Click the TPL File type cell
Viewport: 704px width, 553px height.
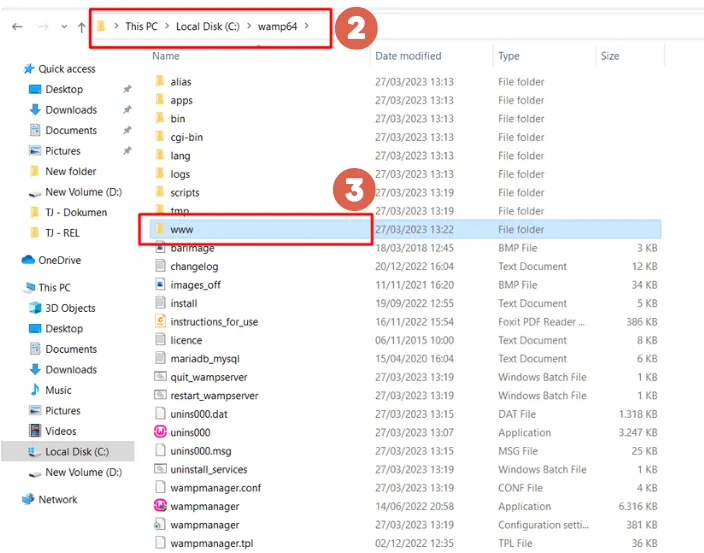[x=515, y=543]
